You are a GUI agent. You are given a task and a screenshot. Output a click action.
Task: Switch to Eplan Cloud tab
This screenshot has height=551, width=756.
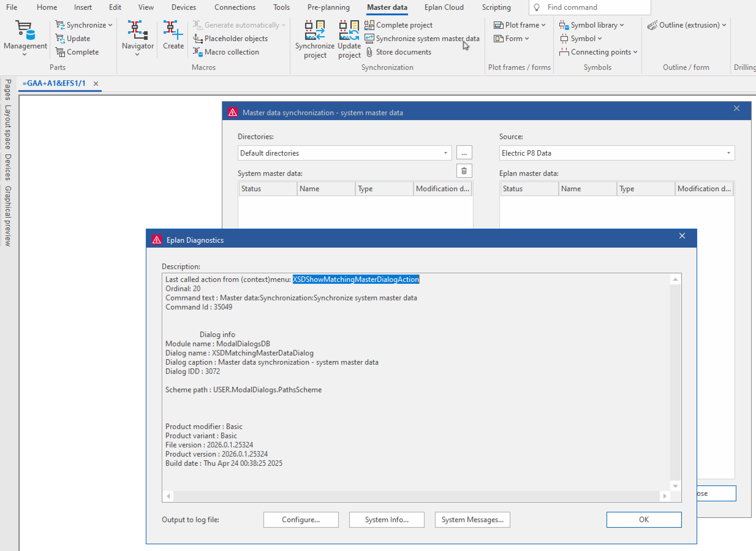(444, 7)
